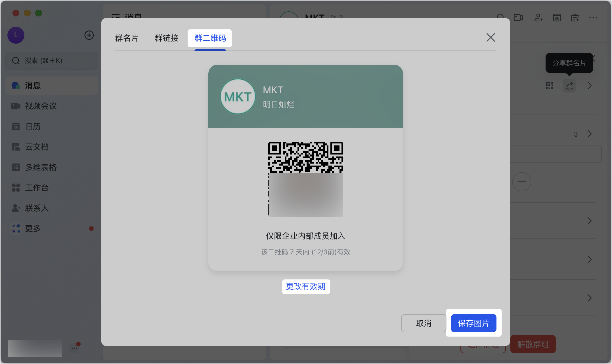The width and height of the screenshot is (612, 364).
Task: Switch to the 群名片 tab
Action: (127, 38)
